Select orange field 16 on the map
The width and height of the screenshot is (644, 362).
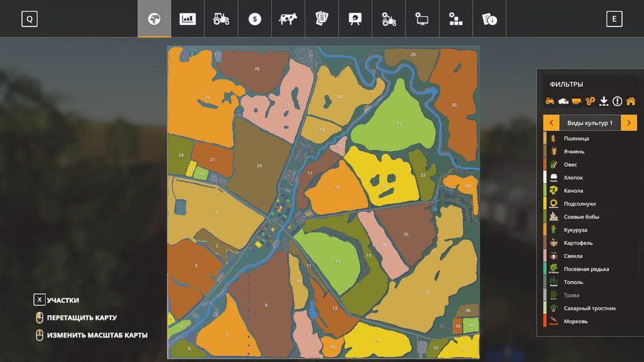point(336,189)
